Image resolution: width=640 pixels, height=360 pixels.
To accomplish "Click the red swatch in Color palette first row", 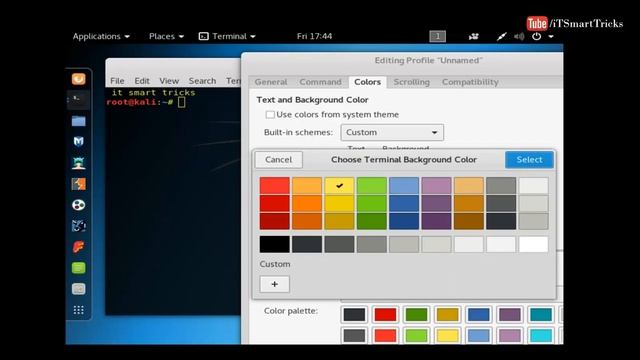I will point(385,315).
